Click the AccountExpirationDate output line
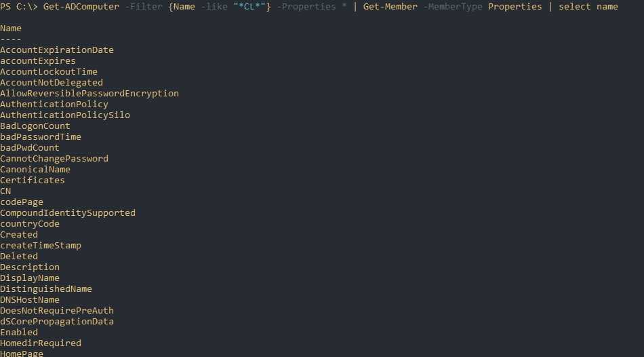The image size is (644, 357). pos(57,50)
